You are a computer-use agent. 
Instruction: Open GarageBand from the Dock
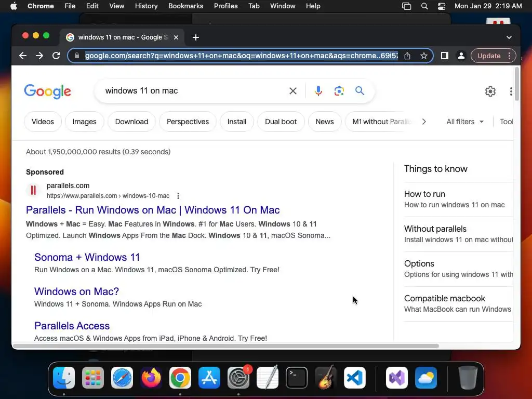(326, 378)
